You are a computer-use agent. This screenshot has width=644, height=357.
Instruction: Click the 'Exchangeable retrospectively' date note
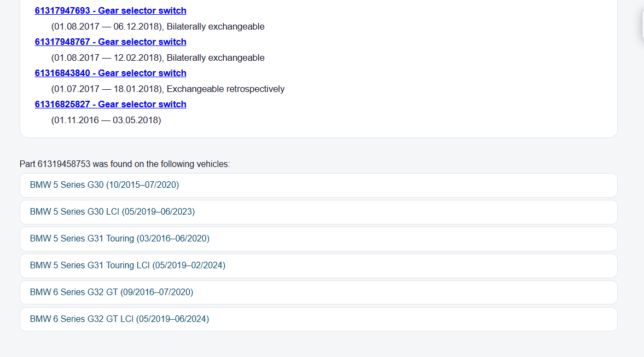click(167, 89)
